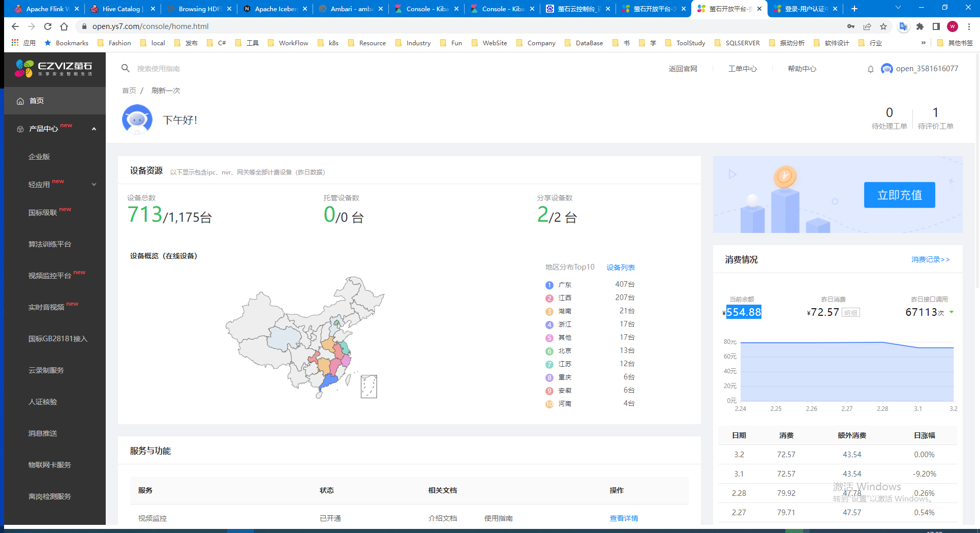Show more bookmarks via overflow chevron
Viewport: 980px width, 533px height.
[x=923, y=43]
